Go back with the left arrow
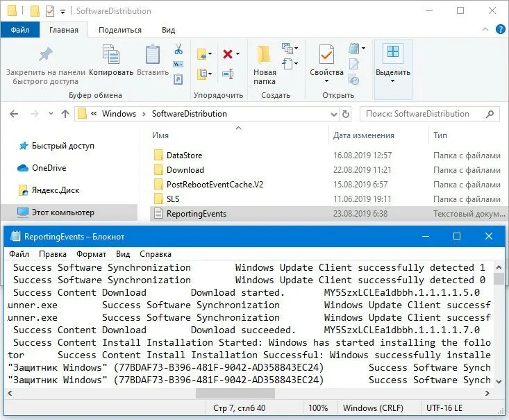The image size is (509, 420). coord(14,114)
